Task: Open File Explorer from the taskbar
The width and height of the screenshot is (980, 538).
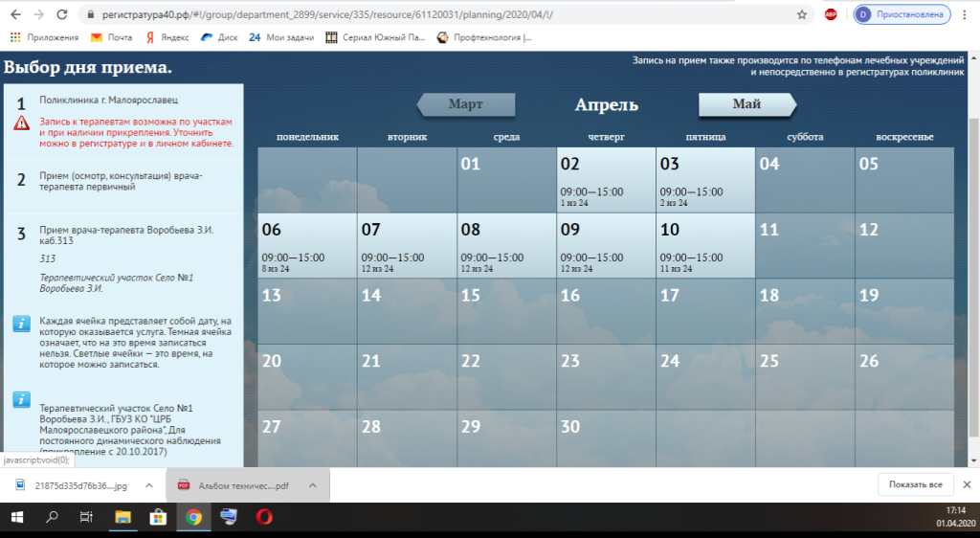Action: coord(122,518)
